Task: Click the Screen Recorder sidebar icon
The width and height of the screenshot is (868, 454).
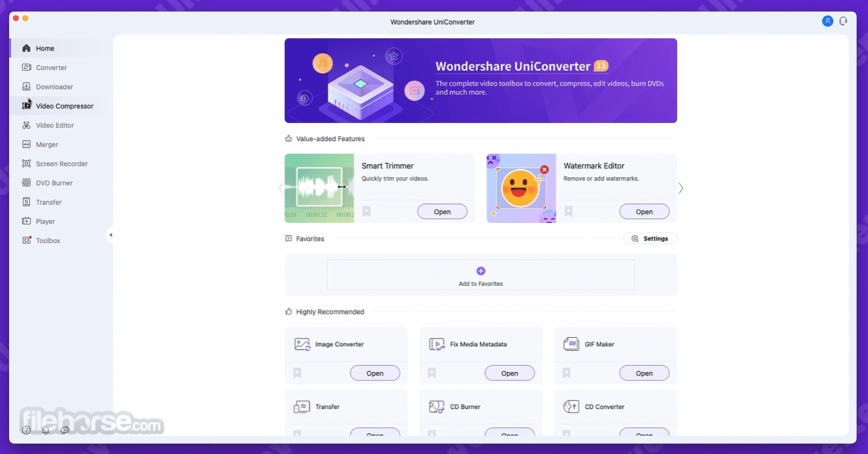Action: pyautogui.click(x=26, y=164)
